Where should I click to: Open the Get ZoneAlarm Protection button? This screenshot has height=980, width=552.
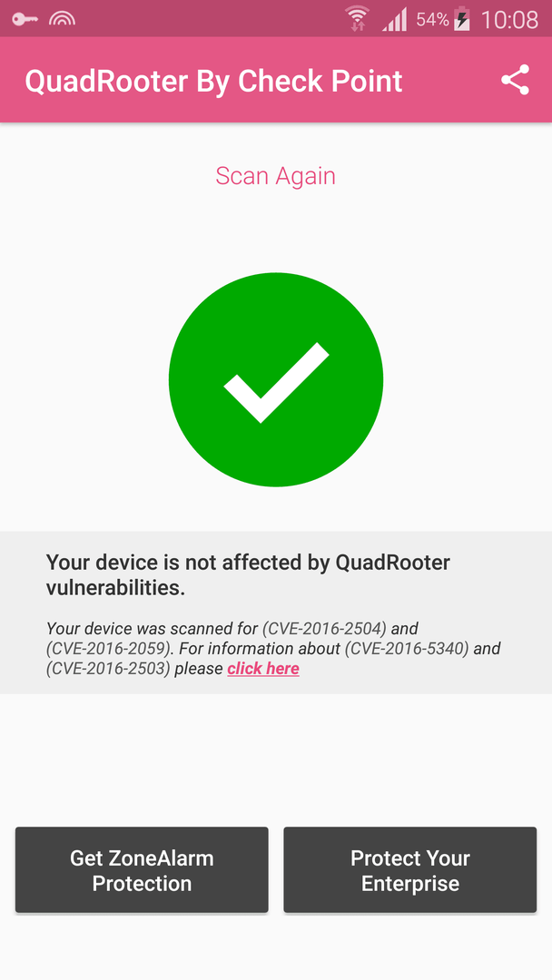142,870
